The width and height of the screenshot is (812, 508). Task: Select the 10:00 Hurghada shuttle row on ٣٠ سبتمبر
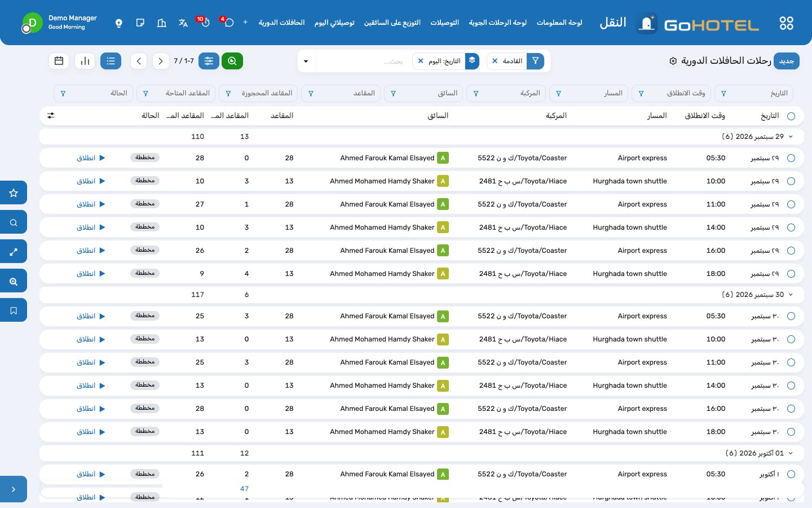(421, 339)
